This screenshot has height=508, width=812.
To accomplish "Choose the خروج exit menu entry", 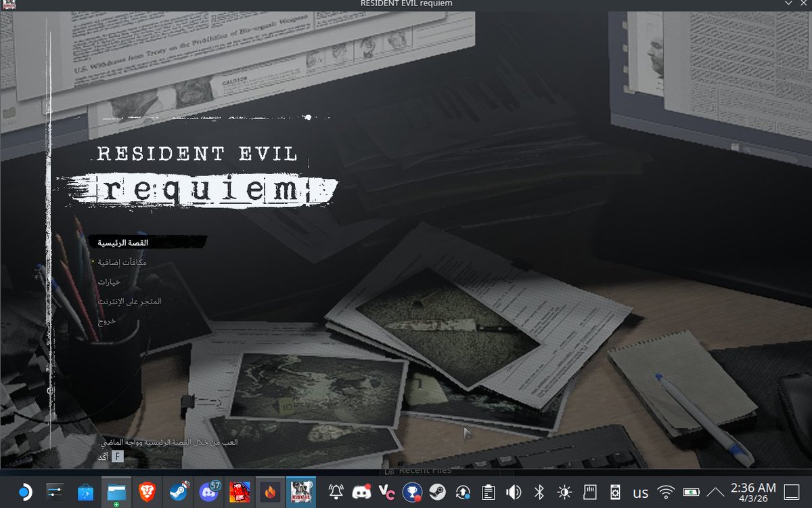I will (107, 320).
